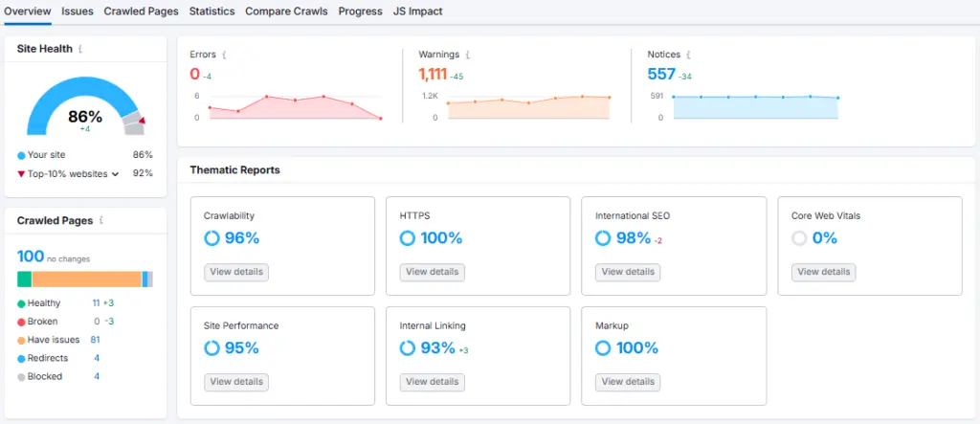Click View details under International SEO
980x424 pixels.
point(627,272)
